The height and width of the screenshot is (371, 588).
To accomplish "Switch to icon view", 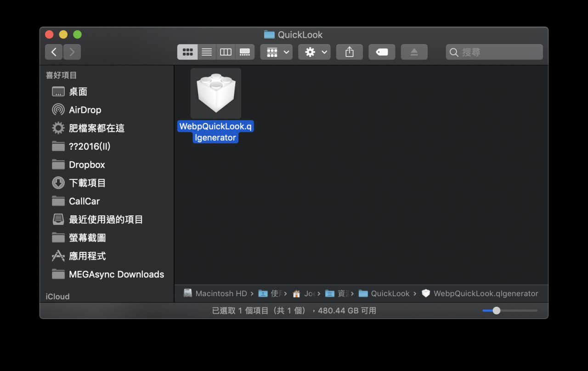I will tap(187, 52).
